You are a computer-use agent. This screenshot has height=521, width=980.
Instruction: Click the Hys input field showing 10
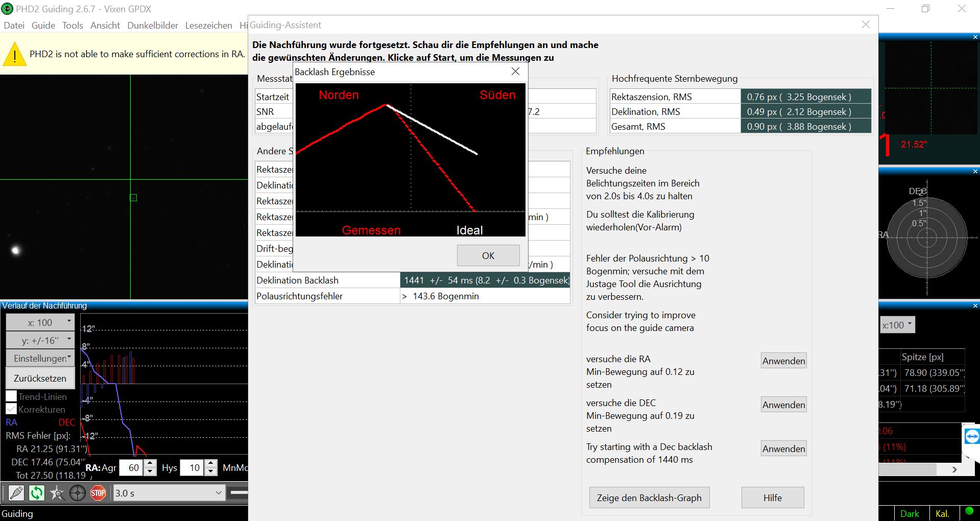pos(193,467)
